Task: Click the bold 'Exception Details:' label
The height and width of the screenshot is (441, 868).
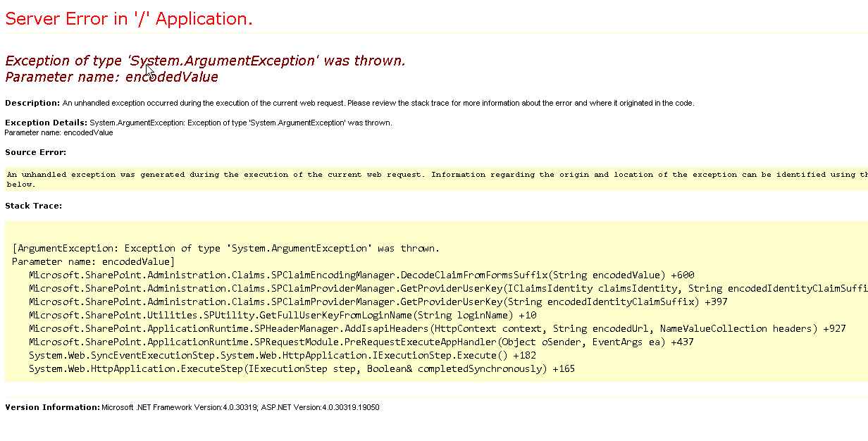Action: pos(46,123)
